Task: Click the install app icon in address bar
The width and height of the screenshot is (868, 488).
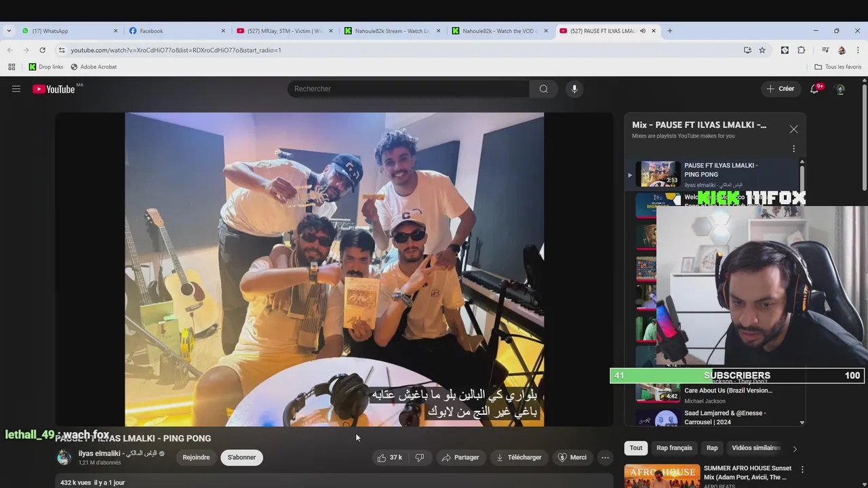Action: (x=747, y=50)
